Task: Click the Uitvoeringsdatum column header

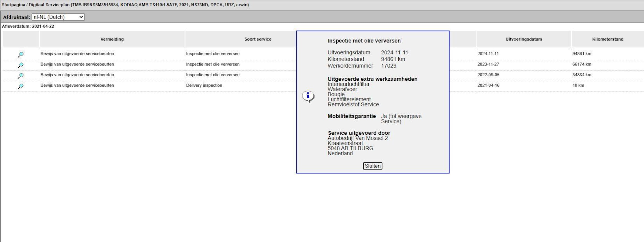Action: [x=523, y=39]
